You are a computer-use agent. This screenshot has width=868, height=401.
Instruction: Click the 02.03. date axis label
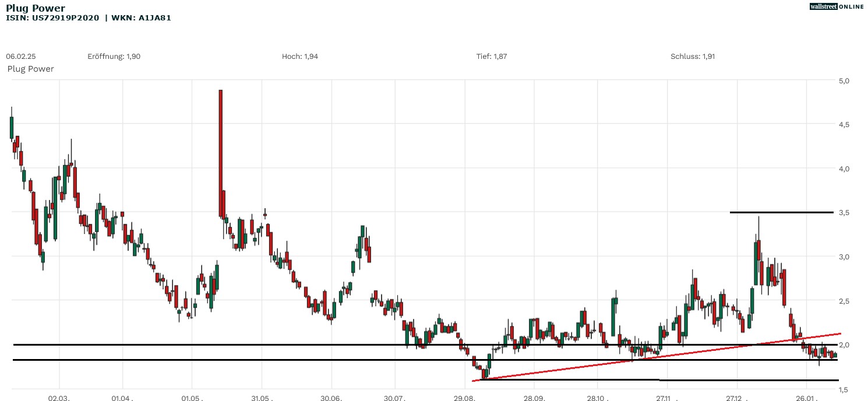tap(59, 397)
